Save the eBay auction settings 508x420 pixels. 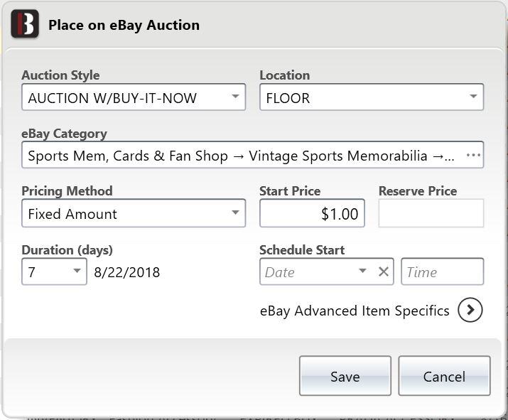tap(345, 376)
